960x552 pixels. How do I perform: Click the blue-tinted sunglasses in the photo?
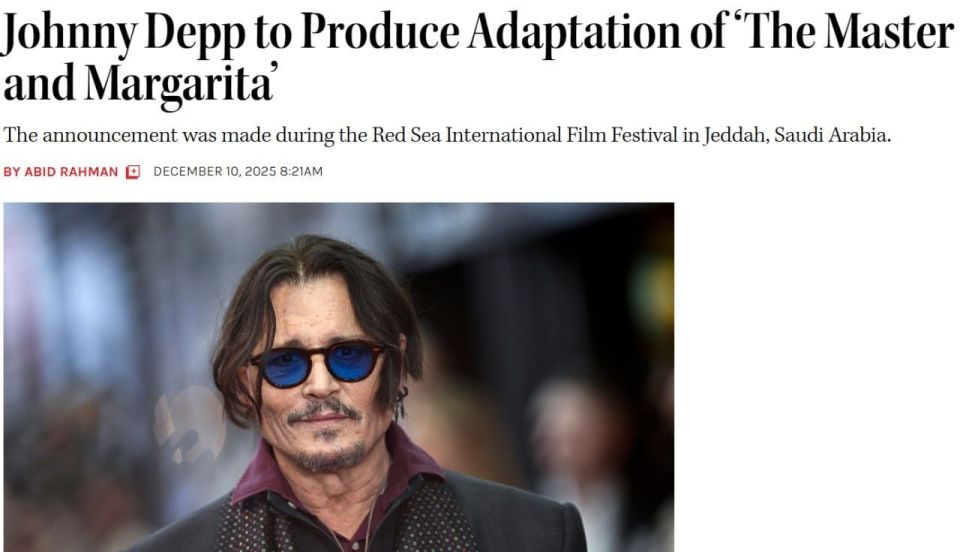point(317,364)
